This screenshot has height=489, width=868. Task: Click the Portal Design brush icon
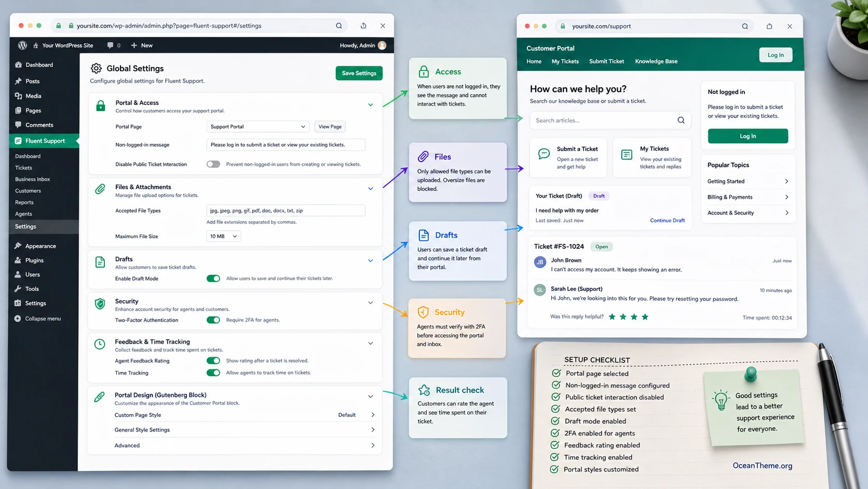[99, 398]
